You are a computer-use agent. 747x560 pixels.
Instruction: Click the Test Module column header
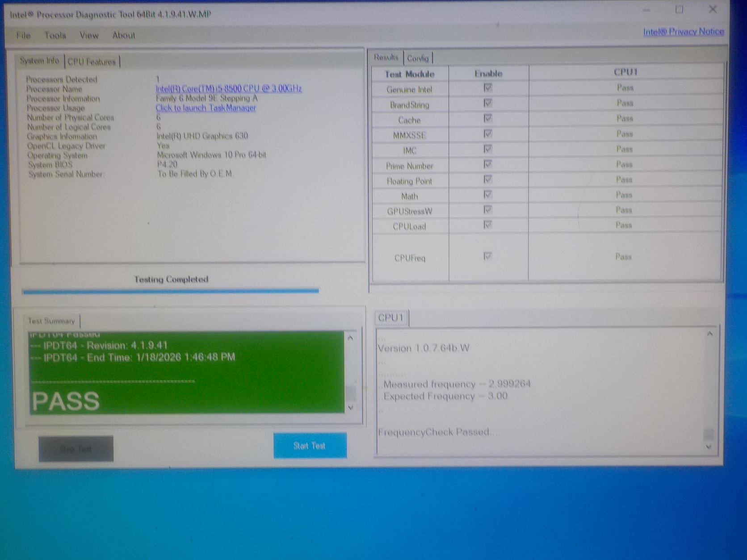[410, 74]
